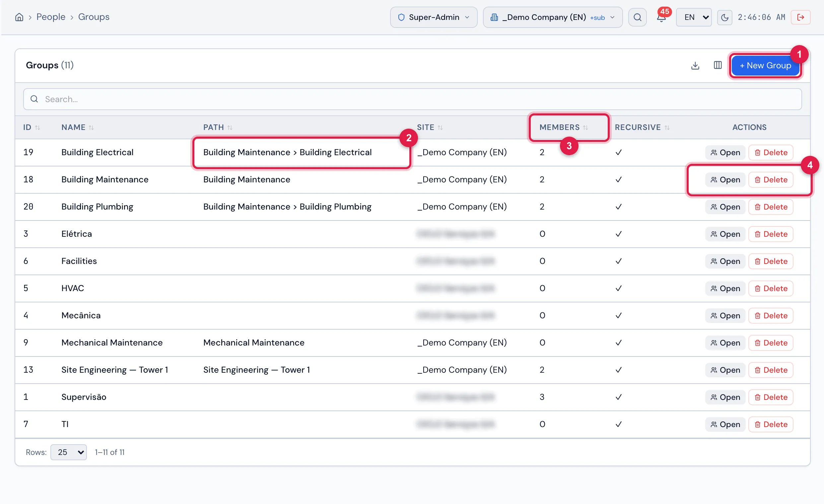Open the Facilities group
Viewport: 824px width, 504px height.
[725, 261]
